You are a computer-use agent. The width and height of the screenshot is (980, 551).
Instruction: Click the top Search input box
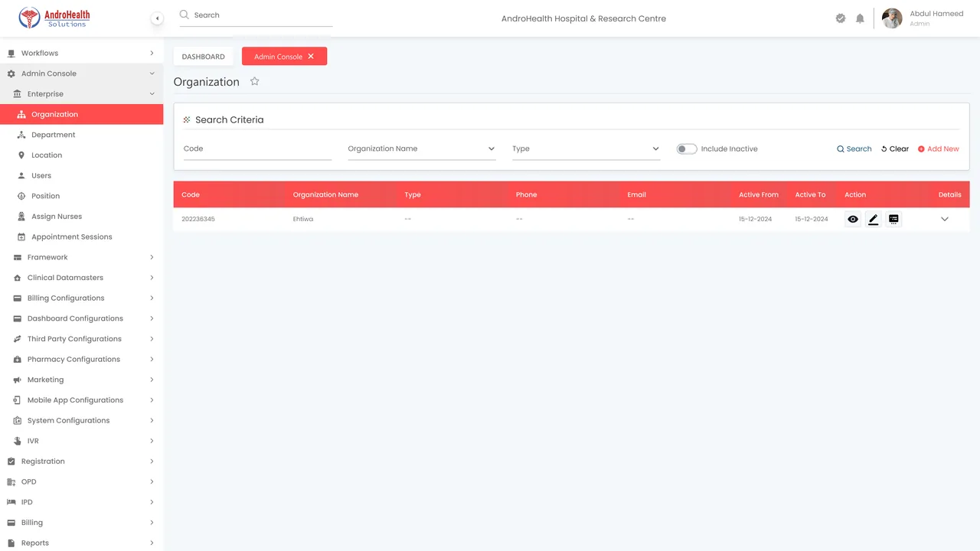pos(256,15)
